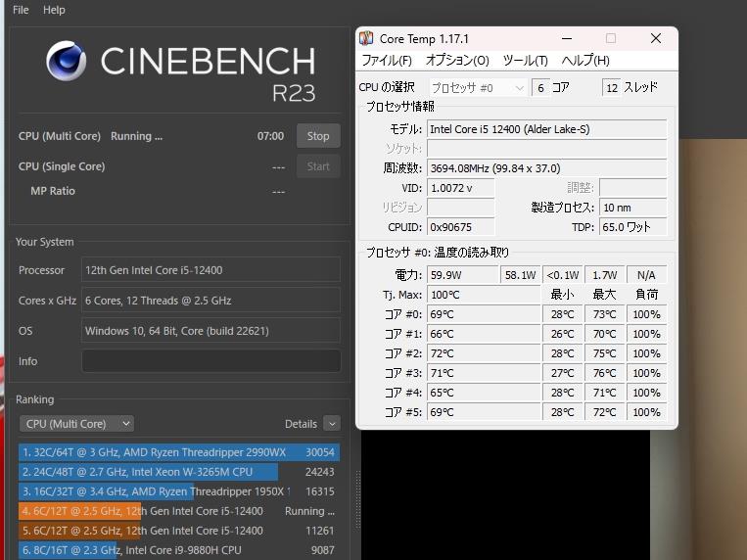Click コア #3 temperature 71°C
747x560 pixels.
484,373
